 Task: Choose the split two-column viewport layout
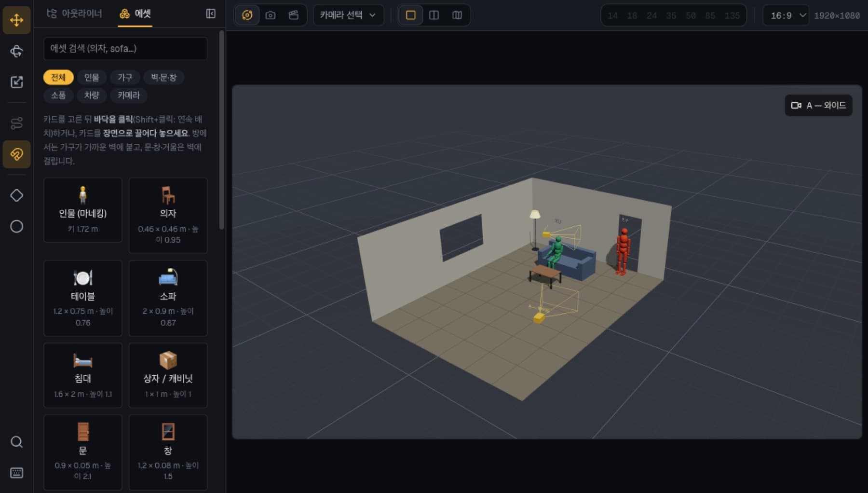pyautogui.click(x=434, y=15)
